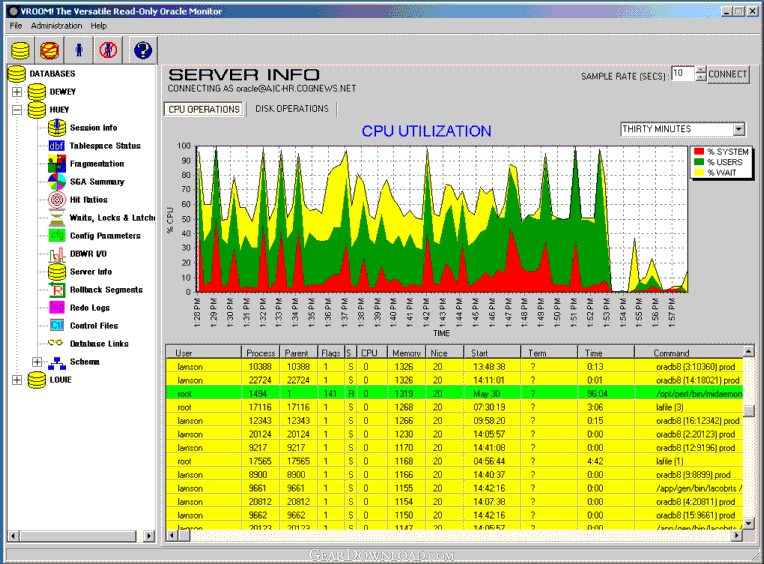Sort table by Process column header
The height and width of the screenshot is (564, 764).
pyautogui.click(x=260, y=353)
